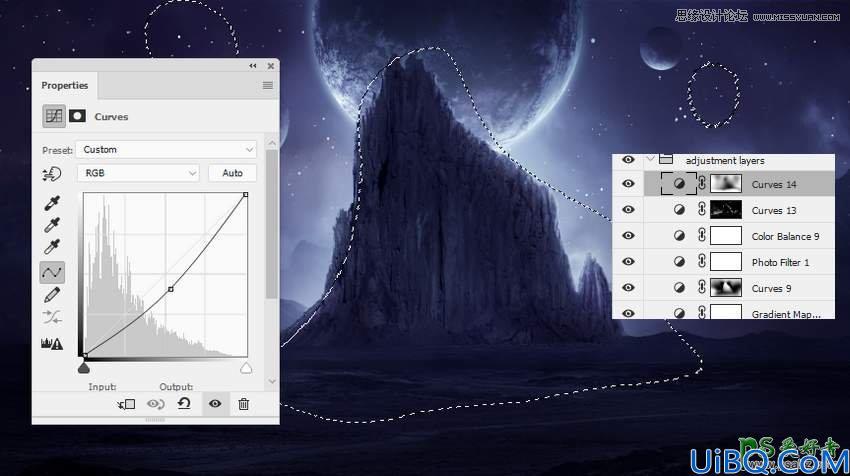
Task: Hide the Gradient Map layer
Action: point(628,313)
